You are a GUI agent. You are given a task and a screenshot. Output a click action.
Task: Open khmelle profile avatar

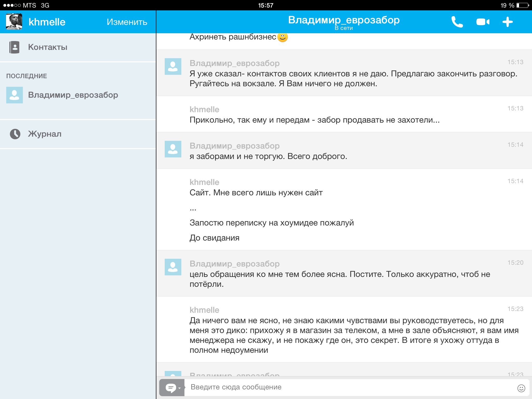(x=14, y=22)
